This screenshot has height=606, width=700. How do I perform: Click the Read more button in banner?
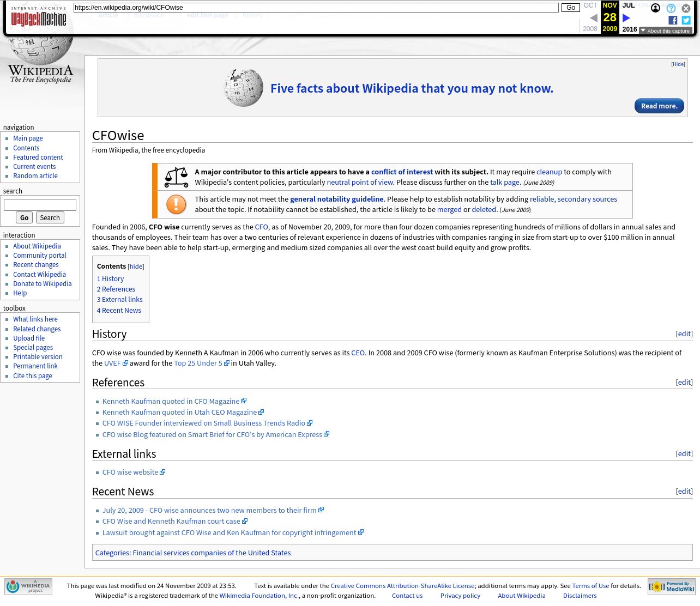point(659,106)
